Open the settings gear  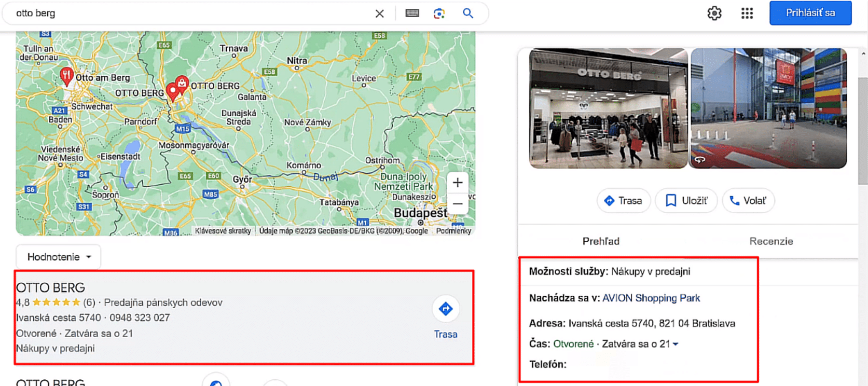(714, 13)
